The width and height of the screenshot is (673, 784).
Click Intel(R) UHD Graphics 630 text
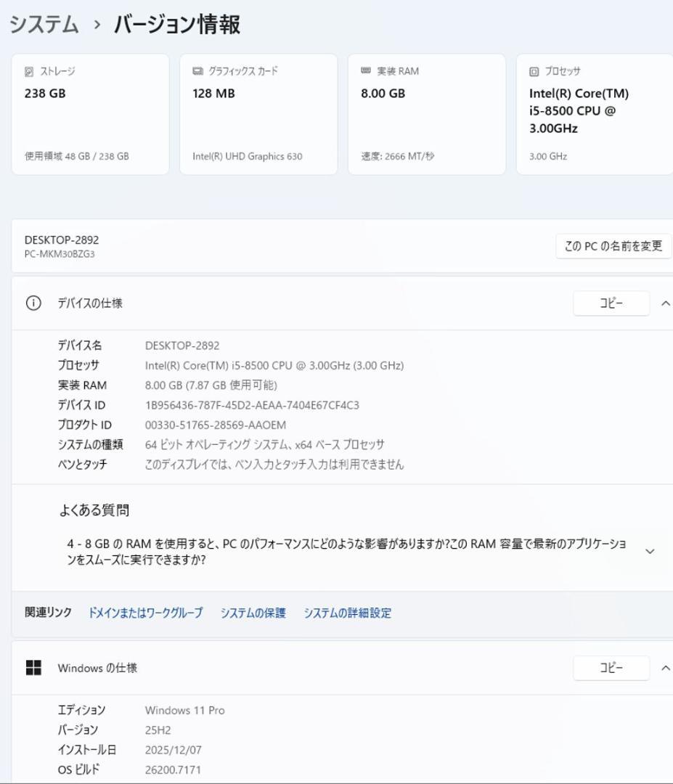tap(248, 156)
